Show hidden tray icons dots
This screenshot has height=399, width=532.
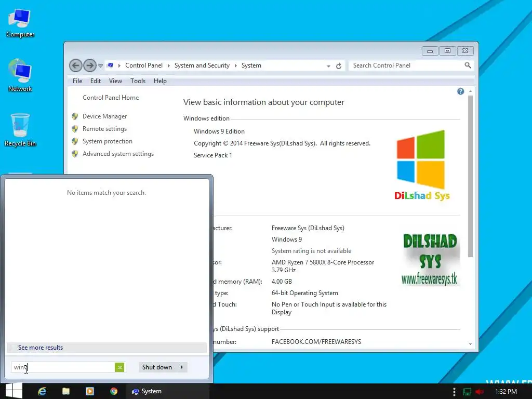[454, 392]
